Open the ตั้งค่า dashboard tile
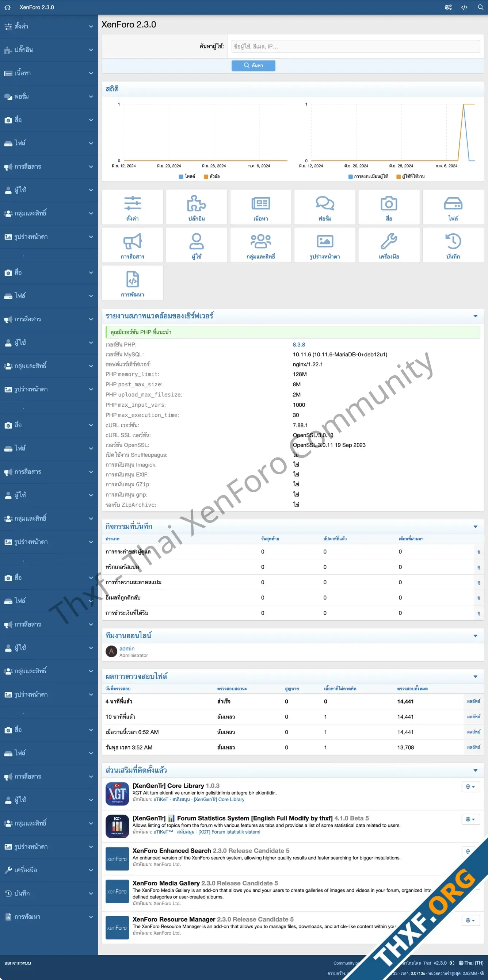 [x=133, y=207]
